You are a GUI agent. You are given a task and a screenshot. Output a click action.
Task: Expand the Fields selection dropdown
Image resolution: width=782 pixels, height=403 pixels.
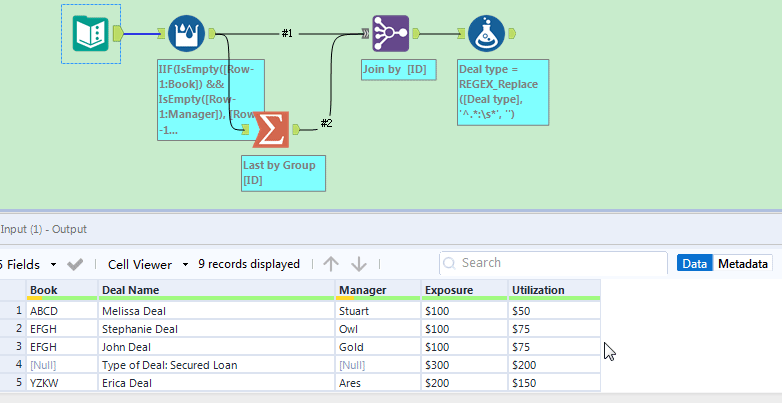[x=52, y=264]
